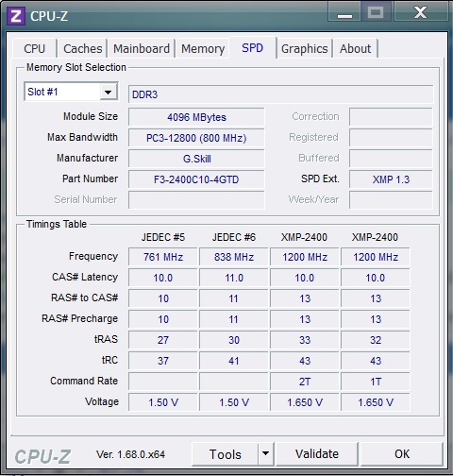
Task: Click the CPU-Z purple Z title icon
Action: (x=16, y=16)
